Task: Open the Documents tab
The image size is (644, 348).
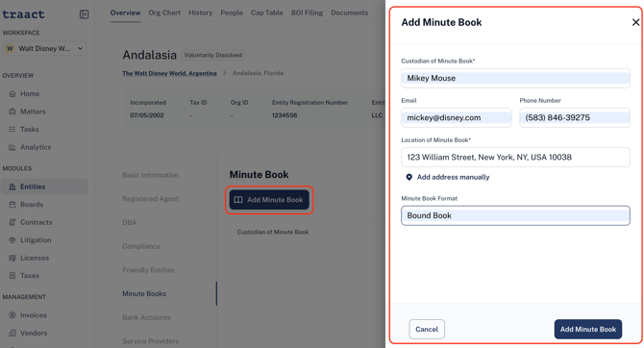Action: (x=350, y=12)
